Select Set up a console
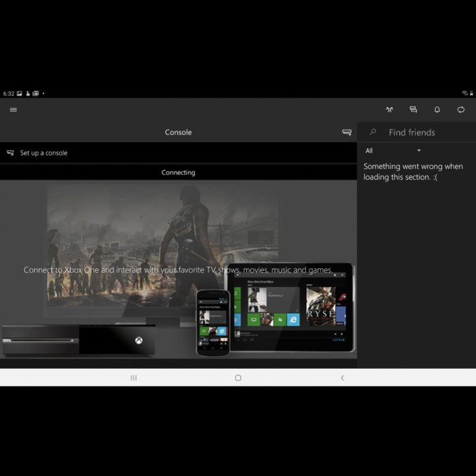The image size is (476, 476). click(44, 153)
